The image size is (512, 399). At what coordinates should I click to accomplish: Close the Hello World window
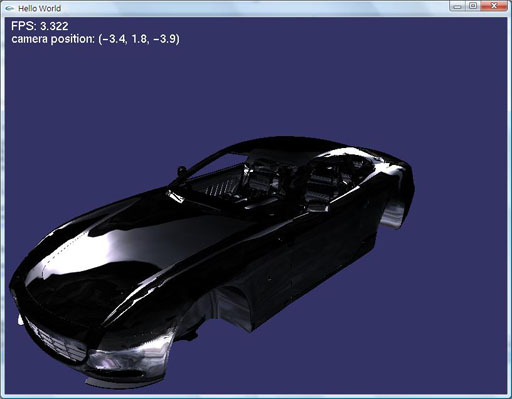coord(494,6)
